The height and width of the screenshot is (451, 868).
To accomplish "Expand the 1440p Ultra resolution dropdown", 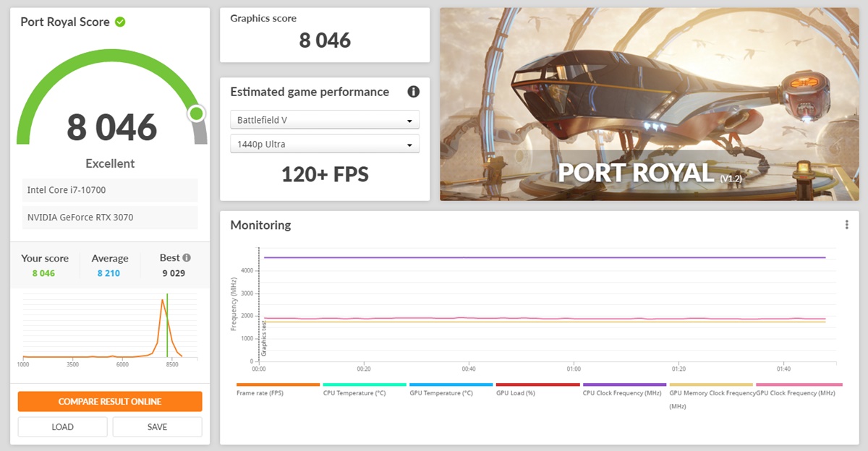I will pyautogui.click(x=325, y=144).
